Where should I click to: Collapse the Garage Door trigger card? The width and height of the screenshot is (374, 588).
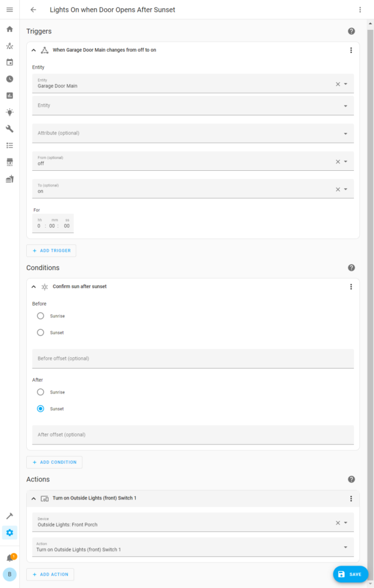pyautogui.click(x=33, y=50)
